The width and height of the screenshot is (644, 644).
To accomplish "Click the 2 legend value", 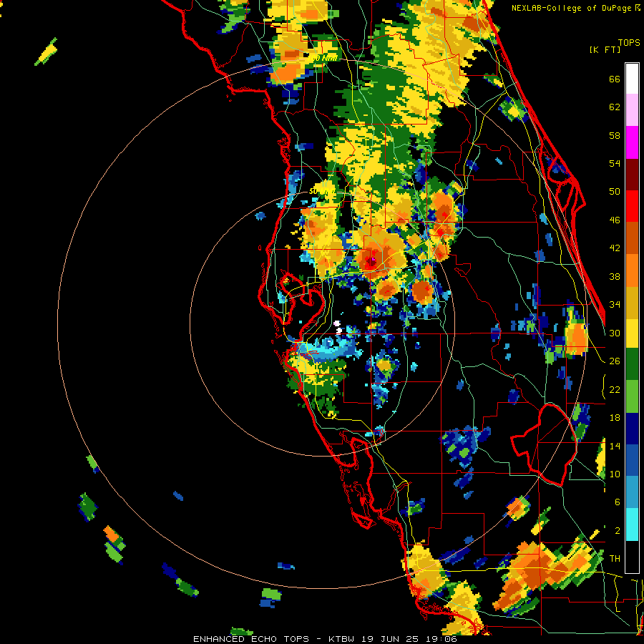I will coord(617,531).
